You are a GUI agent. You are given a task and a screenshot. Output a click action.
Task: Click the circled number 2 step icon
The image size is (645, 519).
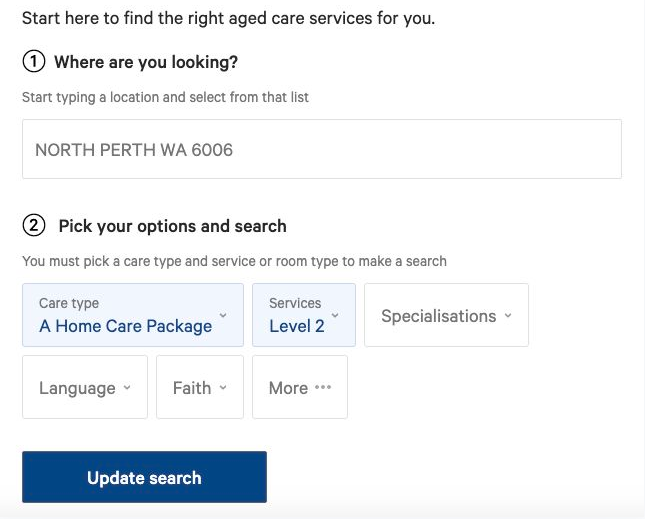34,225
